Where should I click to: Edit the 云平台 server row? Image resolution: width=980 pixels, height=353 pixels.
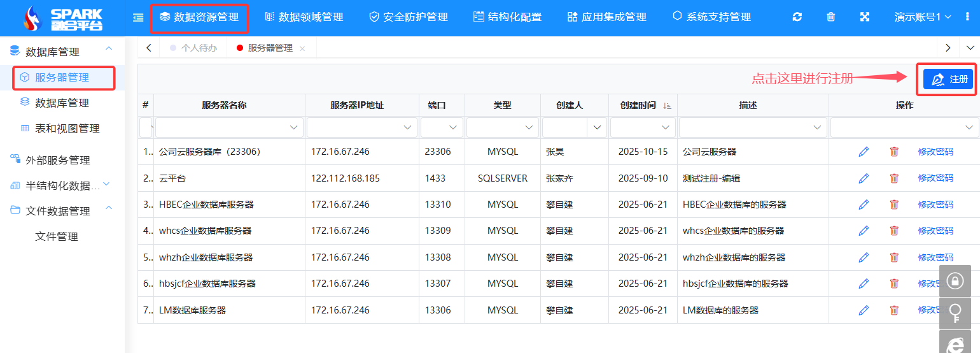pos(864,178)
